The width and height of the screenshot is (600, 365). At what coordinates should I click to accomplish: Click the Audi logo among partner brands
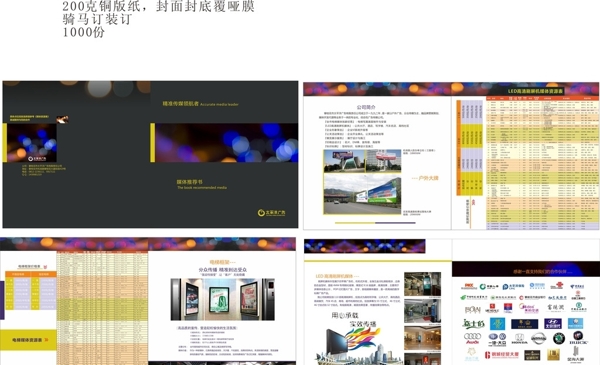point(472,338)
